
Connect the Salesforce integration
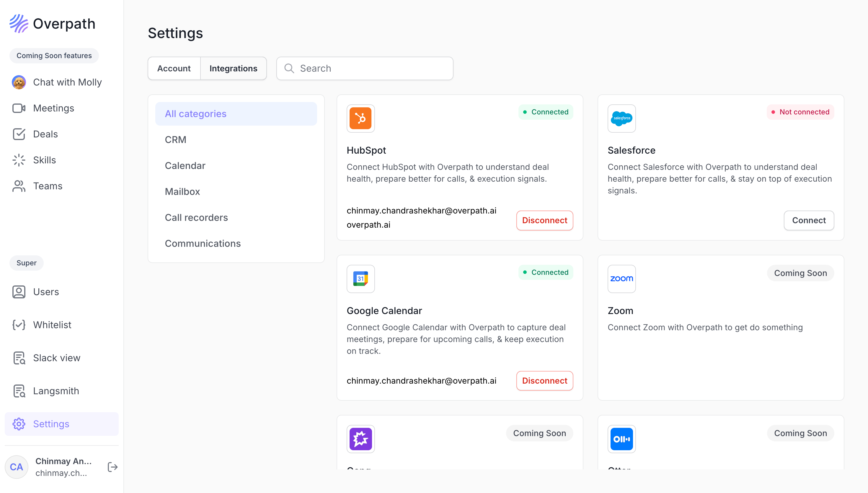809,221
